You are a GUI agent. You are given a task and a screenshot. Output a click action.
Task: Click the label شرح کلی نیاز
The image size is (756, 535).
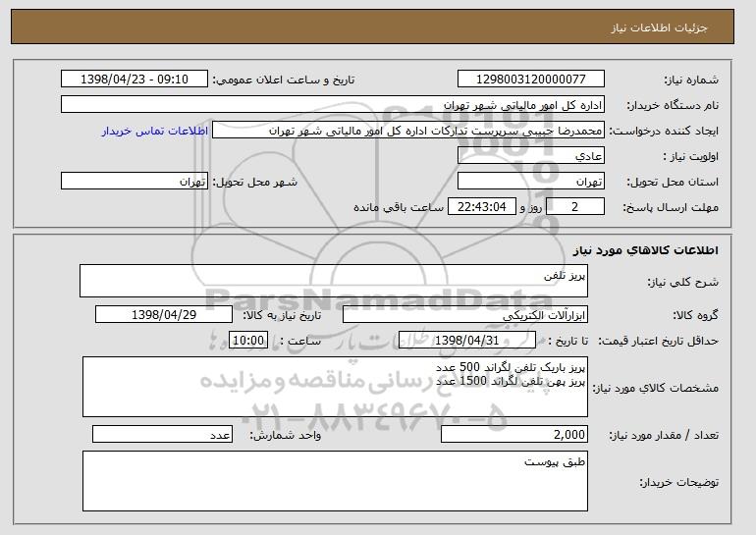(x=682, y=282)
